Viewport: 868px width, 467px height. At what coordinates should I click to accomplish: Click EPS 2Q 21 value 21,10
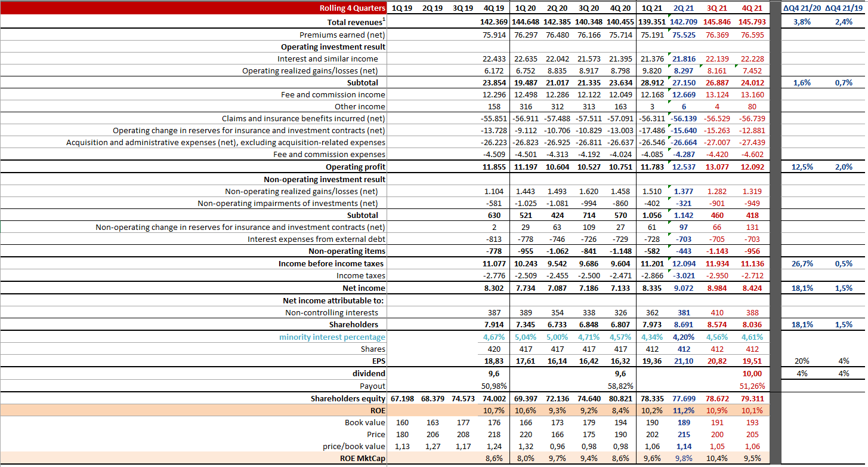[684, 361]
